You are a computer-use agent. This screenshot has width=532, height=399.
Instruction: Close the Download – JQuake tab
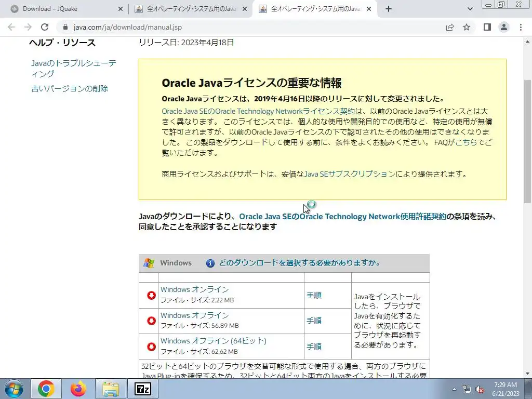point(120,9)
